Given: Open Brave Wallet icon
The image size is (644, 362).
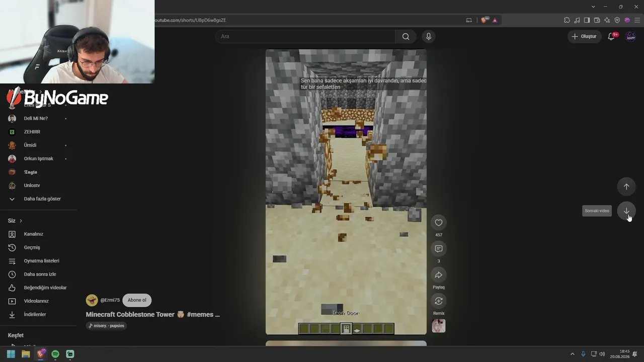Looking at the screenshot, I should 597,20.
